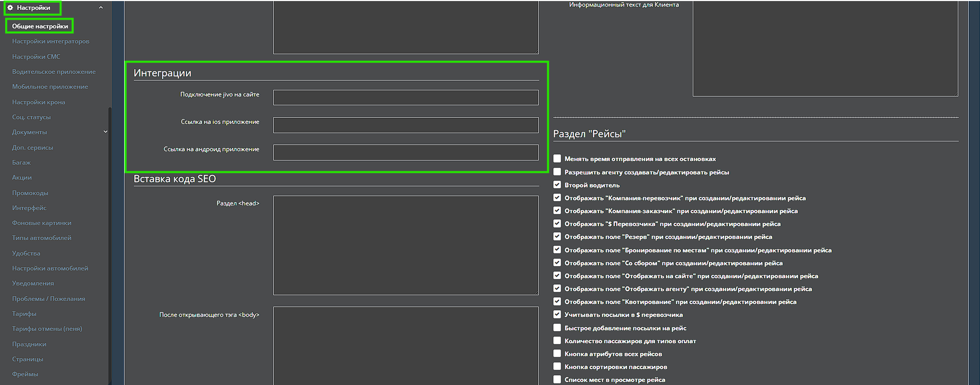Uncheck the Второй водитель checkbox
Image resolution: width=980 pixels, height=385 pixels.
[557, 185]
